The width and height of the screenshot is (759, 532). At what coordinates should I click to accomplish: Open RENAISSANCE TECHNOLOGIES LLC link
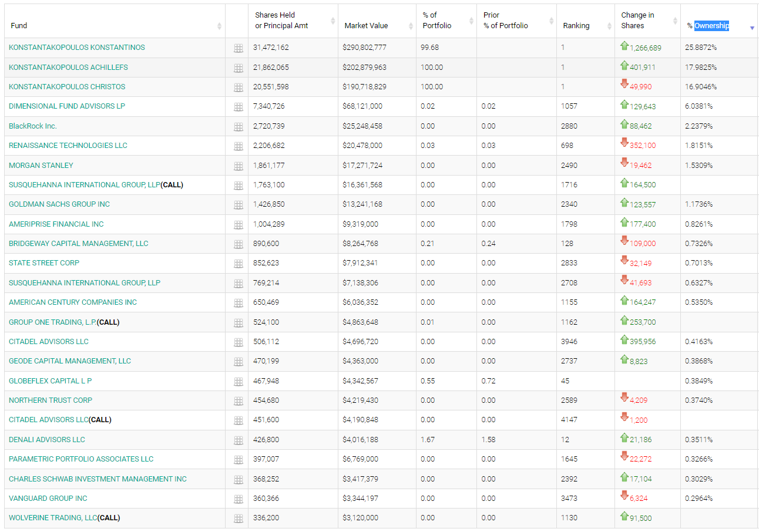pos(68,146)
